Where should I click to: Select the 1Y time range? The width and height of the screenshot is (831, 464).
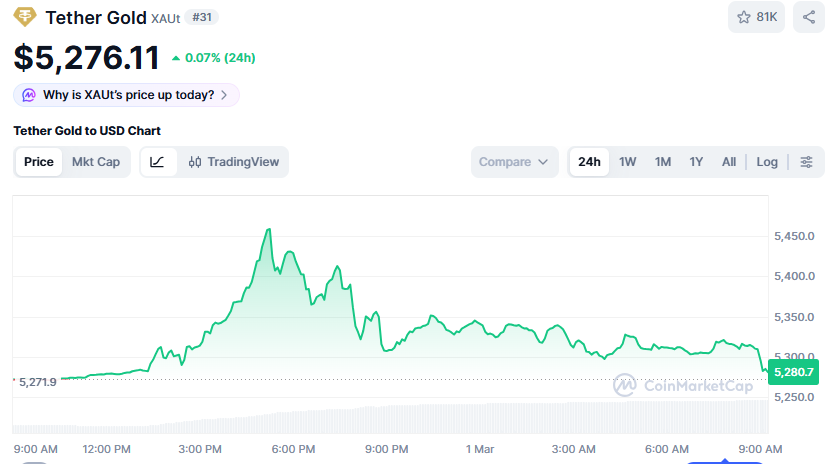coord(696,162)
